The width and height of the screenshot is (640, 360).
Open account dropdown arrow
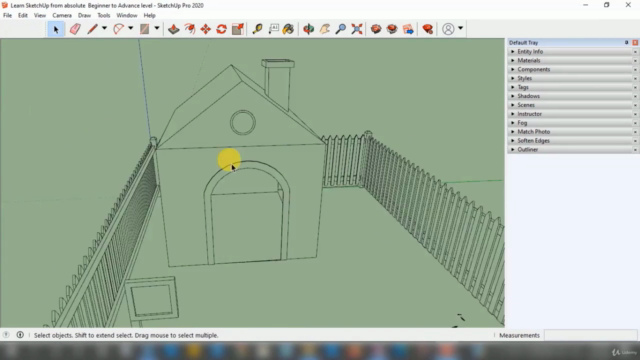460,29
